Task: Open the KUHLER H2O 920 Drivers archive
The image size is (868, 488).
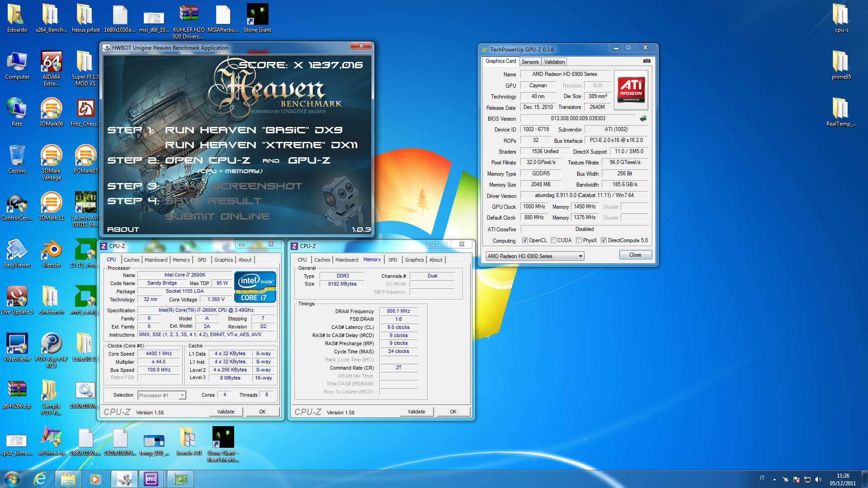Action: (x=189, y=21)
